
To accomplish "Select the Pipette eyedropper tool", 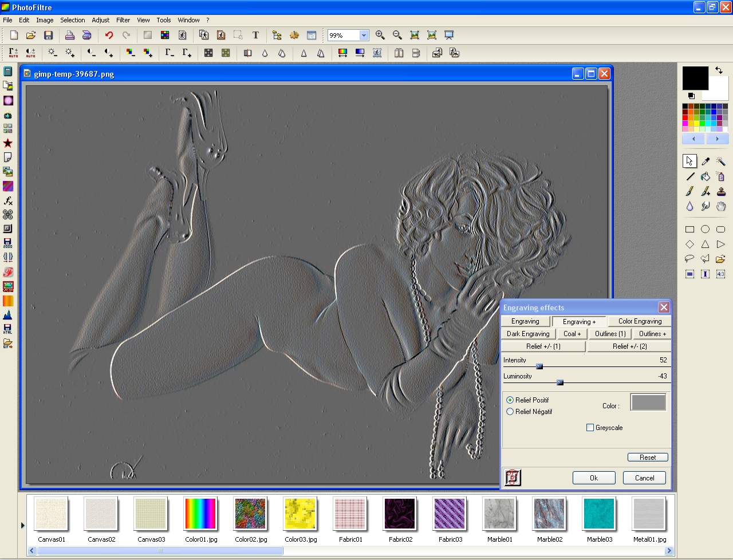I will 706,161.
